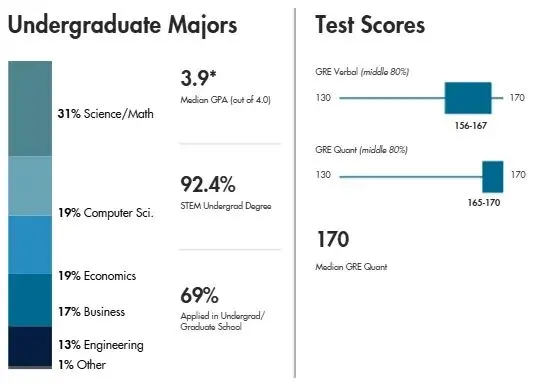Click the Computer Sci. bar segment
This screenshot has height=391, width=543.
point(30,186)
